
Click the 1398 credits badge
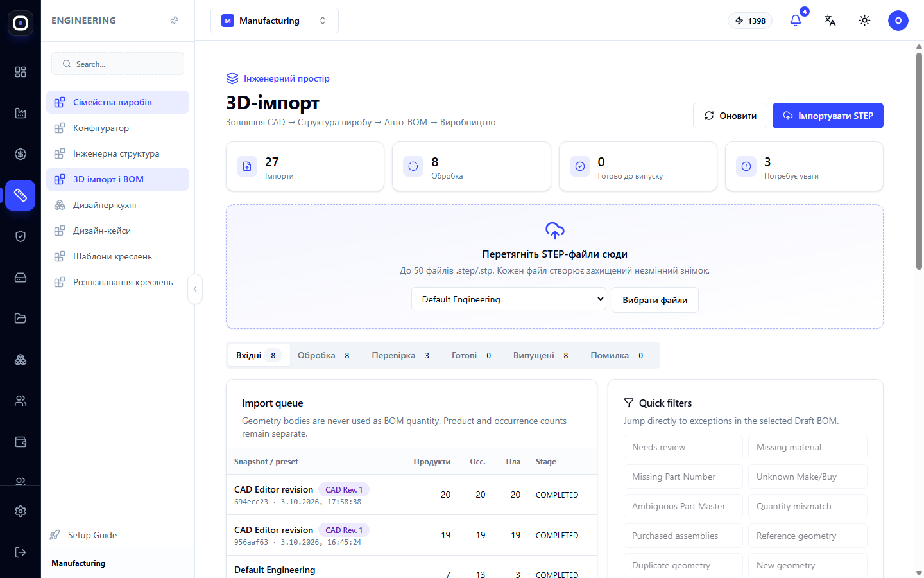coord(750,21)
